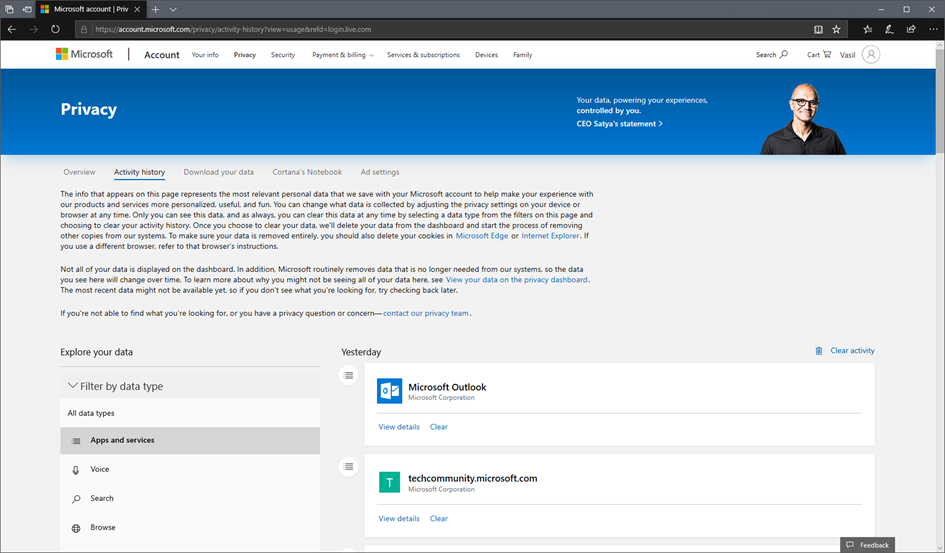Expand the Payment & billing menu

point(343,55)
